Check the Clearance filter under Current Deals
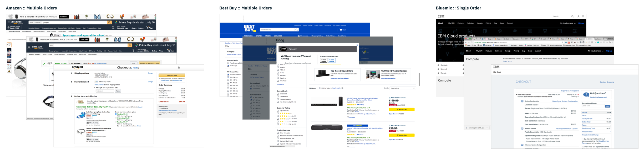644x155 pixels. point(278,97)
